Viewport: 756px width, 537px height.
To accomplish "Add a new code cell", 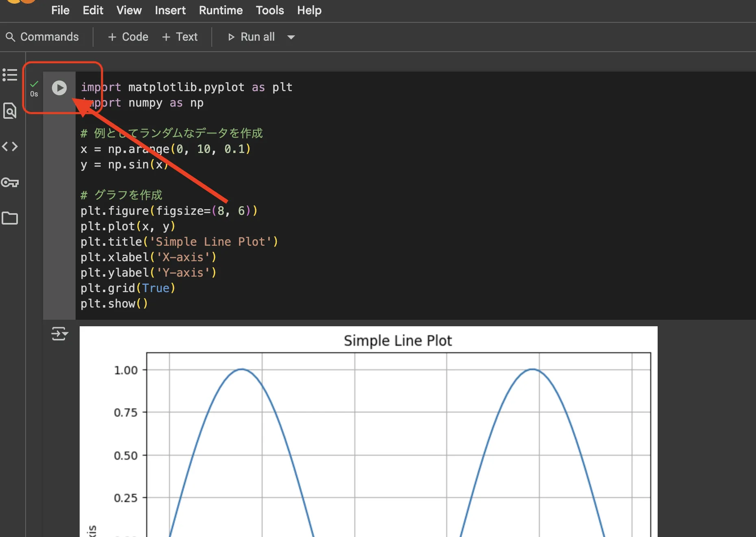I will point(128,37).
